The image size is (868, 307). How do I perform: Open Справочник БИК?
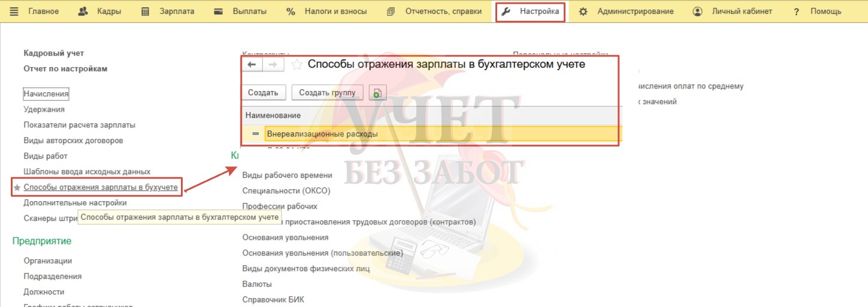[273, 299]
